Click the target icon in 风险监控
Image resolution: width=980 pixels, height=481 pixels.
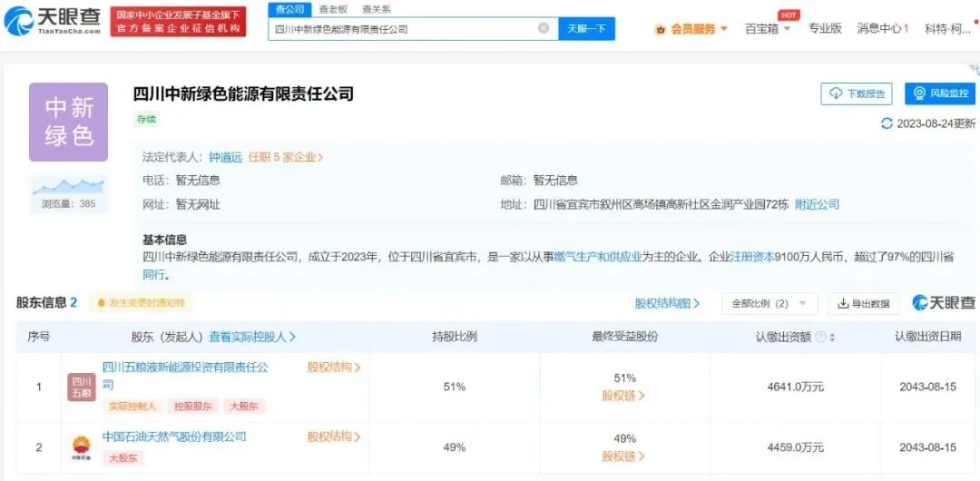pyautogui.click(x=919, y=93)
